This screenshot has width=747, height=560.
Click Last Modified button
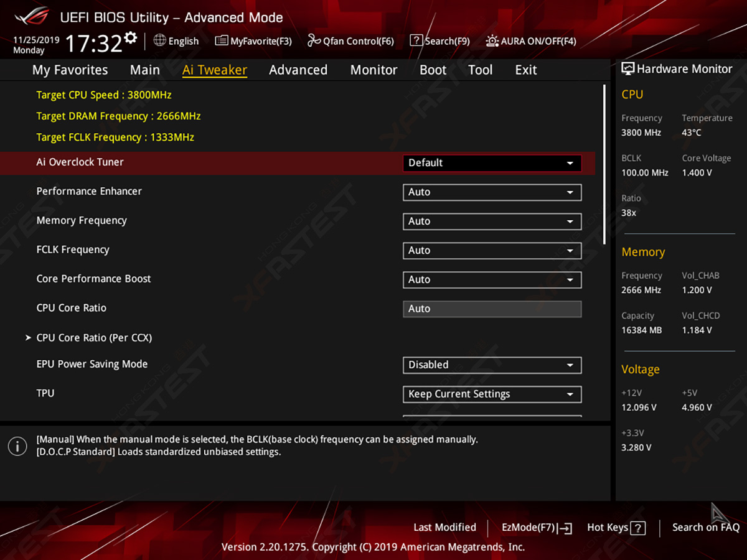[444, 528]
